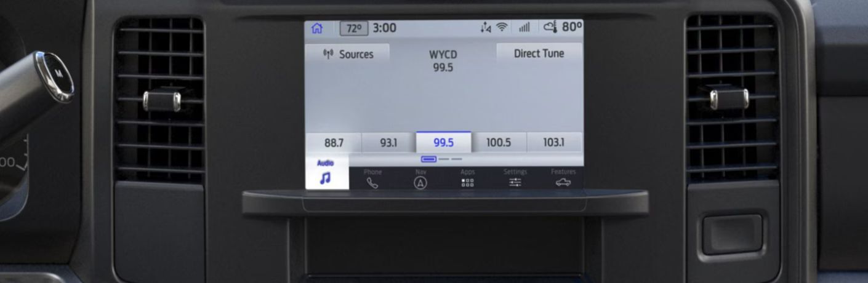The height and width of the screenshot is (283, 868).
Task: Tap the 80° outside temperature reading
Action: click(571, 28)
